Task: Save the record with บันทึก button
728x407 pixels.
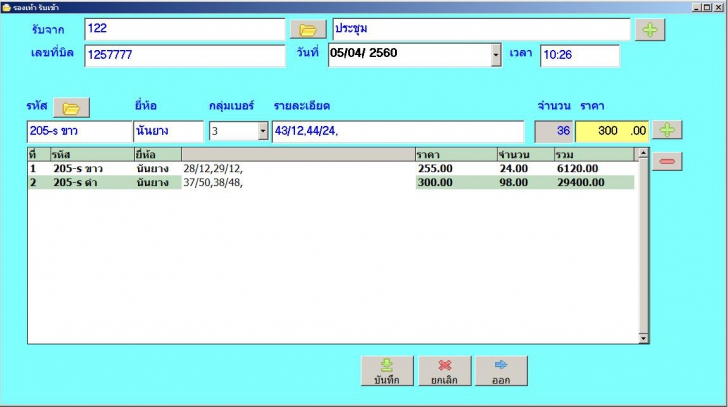Action: [x=387, y=371]
